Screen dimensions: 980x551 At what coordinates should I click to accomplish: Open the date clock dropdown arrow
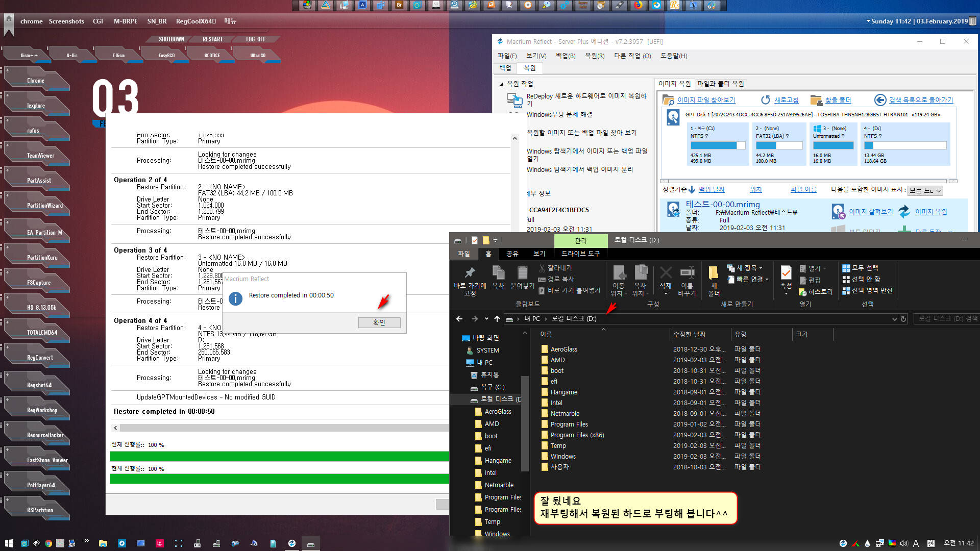tap(868, 21)
